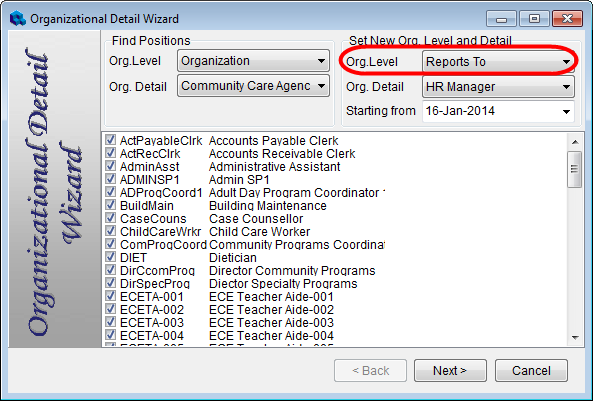This screenshot has height=401, width=593.
Task: Toggle checkbox for ECETA-003
Action: click(110, 322)
